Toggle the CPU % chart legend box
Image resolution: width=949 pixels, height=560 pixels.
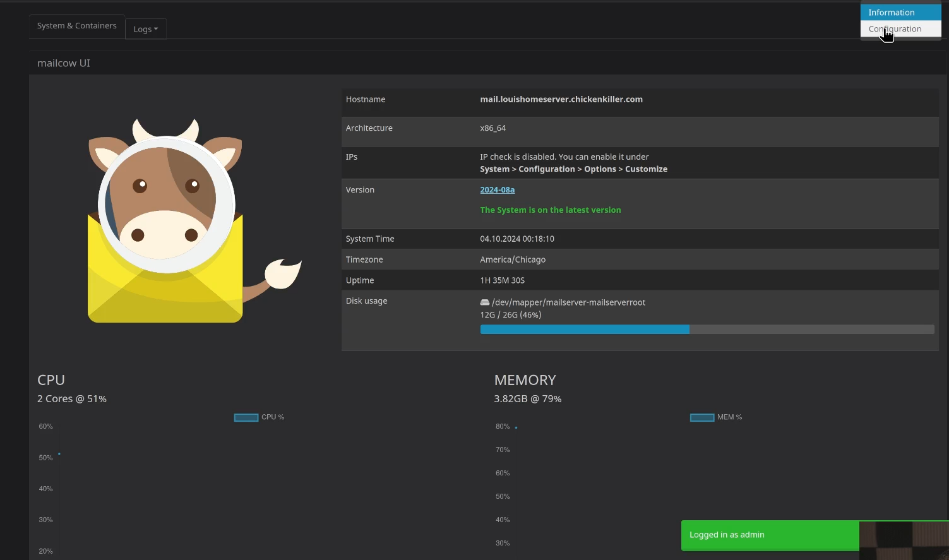(x=246, y=417)
